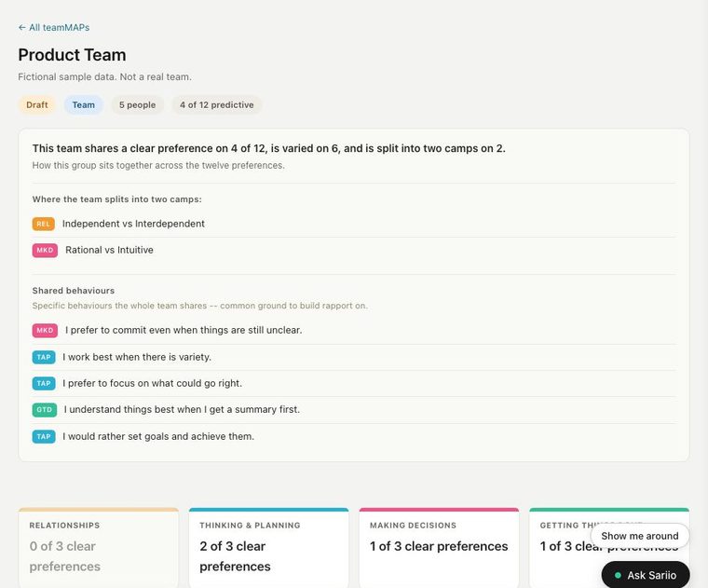Select 'Rational vs Intuitive' row text

109,250
